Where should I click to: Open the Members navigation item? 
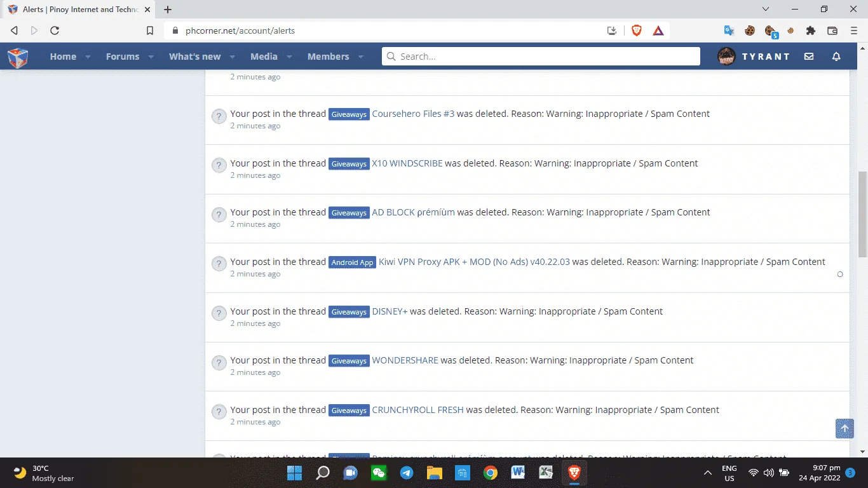click(328, 57)
